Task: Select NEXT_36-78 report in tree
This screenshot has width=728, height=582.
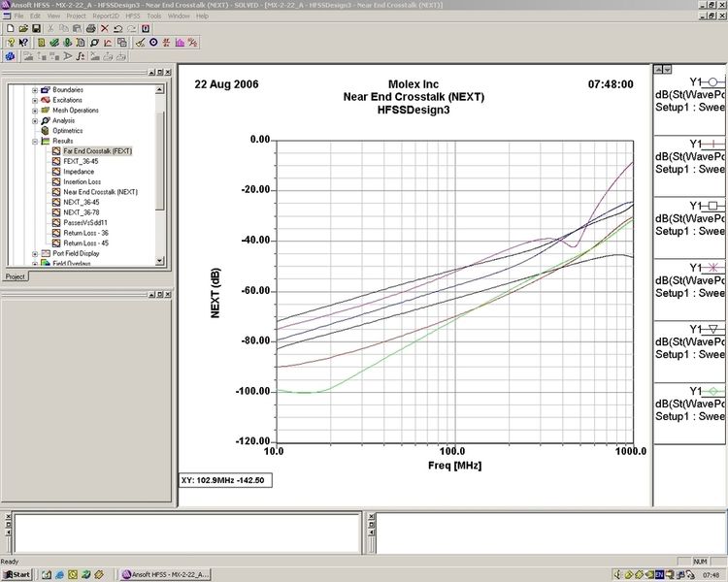Action: 82,212
